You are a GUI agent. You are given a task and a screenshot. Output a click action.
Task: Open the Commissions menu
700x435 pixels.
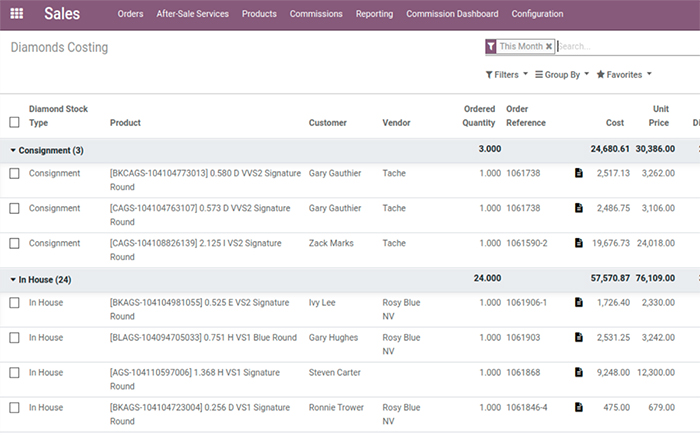316,14
